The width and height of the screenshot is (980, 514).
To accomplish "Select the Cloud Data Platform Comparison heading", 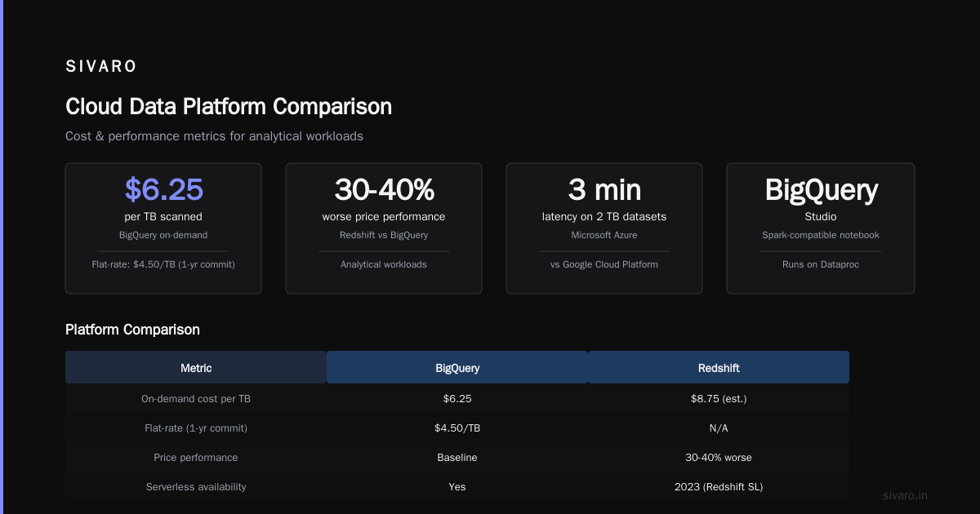I will 229,107.
